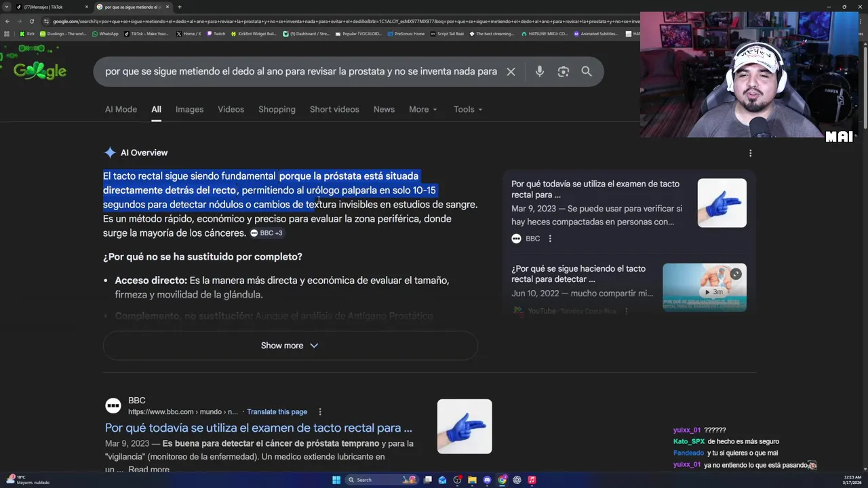Reload the page in Chrome
This screenshot has width=868, height=488.
[x=31, y=21]
